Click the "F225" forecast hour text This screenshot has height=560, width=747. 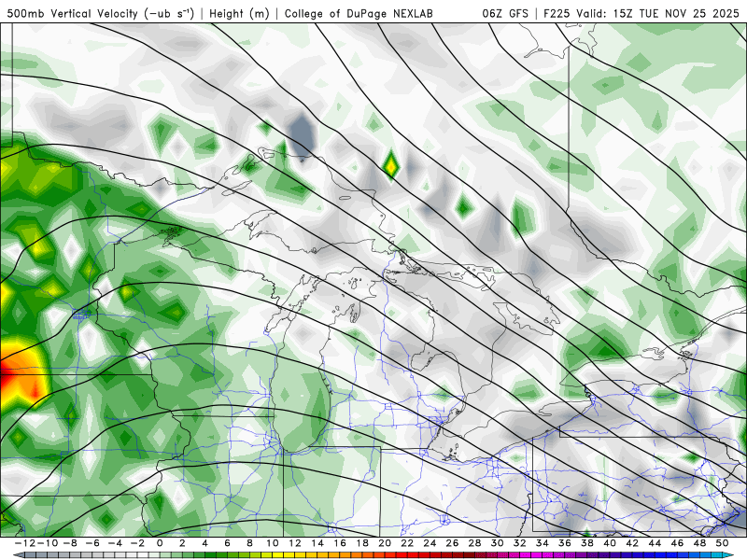(557, 14)
